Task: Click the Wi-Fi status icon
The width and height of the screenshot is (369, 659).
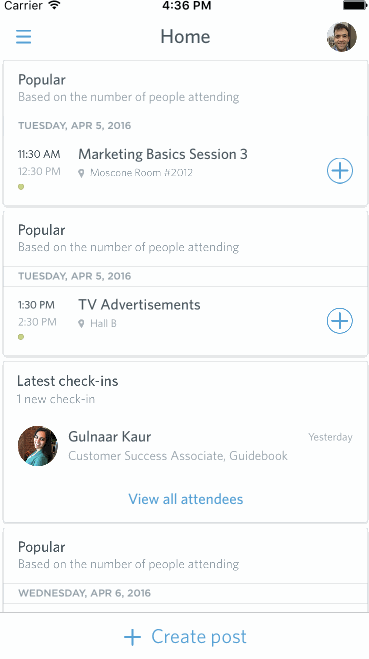Action: point(54,5)
